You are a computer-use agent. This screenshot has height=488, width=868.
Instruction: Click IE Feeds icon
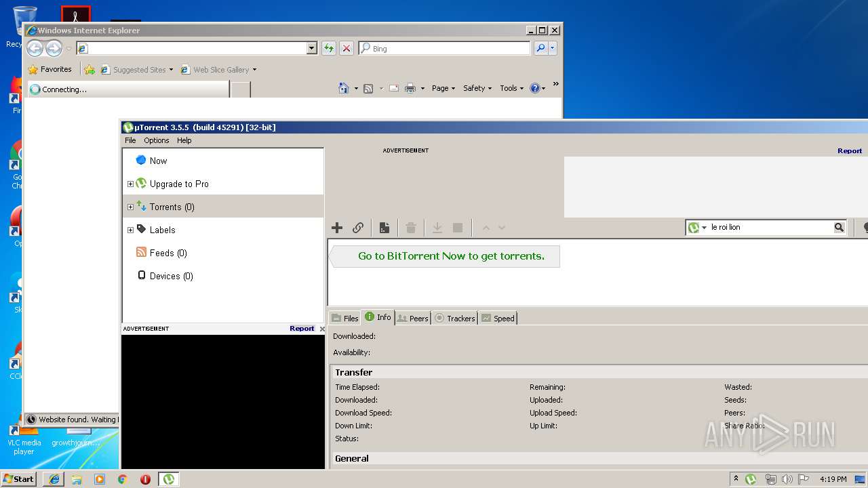tap(368, 88)
